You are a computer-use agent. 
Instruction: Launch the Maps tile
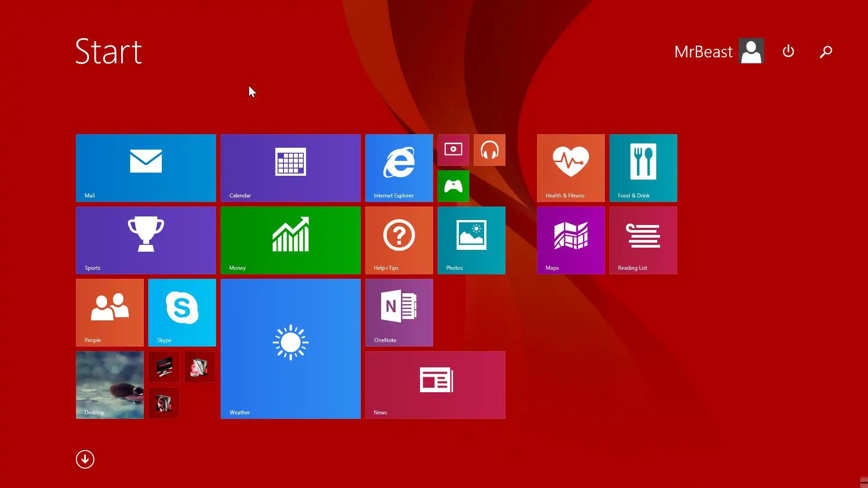click(571, 240)
